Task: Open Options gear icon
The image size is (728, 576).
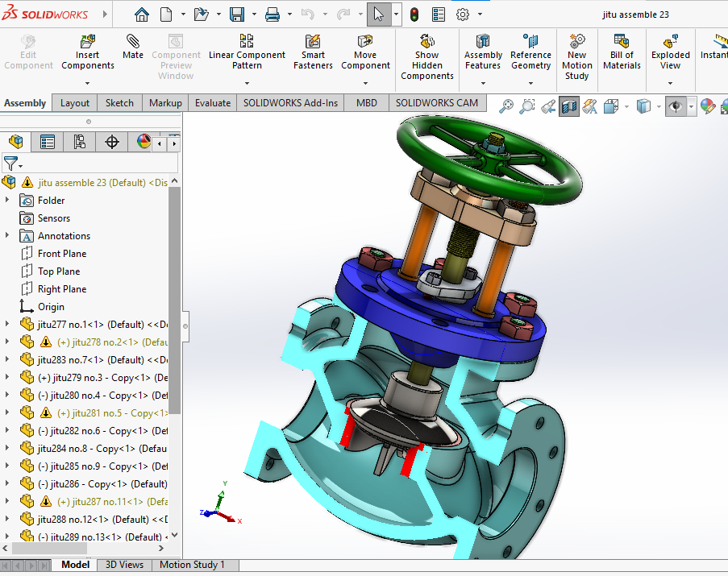Action: point(463,15)
